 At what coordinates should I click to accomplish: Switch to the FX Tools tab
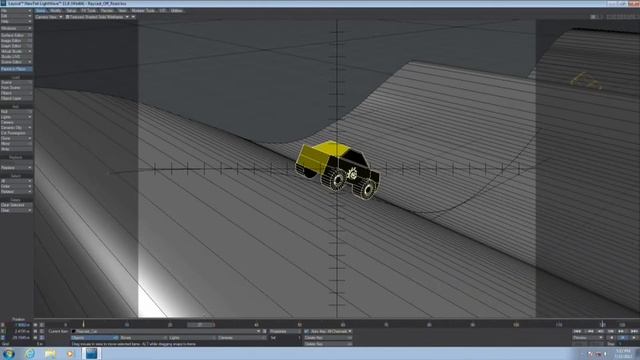pos(89,11)
